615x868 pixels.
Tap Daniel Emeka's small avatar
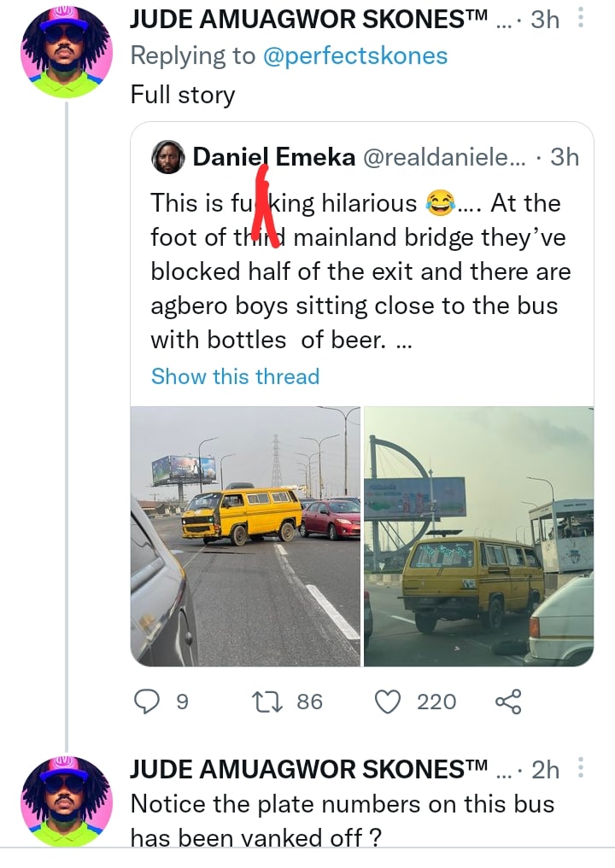coord(168,157)
